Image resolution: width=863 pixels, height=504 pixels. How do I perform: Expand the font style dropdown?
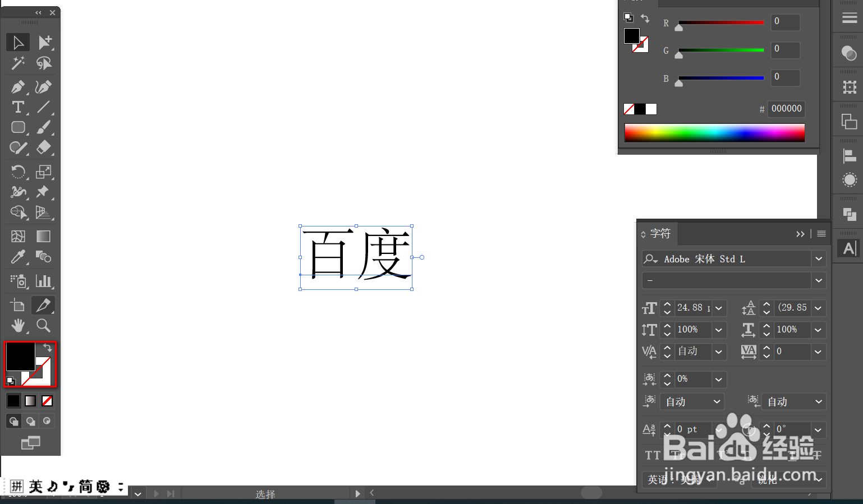coord(819,280)
